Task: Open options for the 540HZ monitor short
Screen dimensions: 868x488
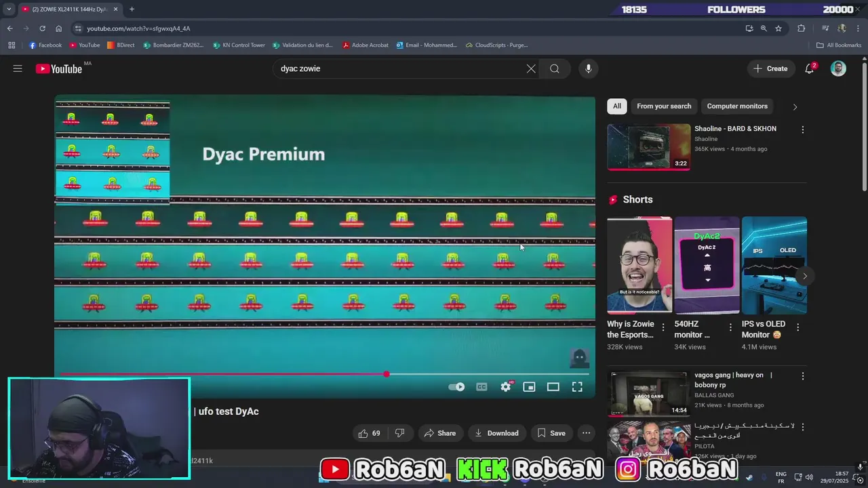Action: pyautogui.click(x=730, y=327)
